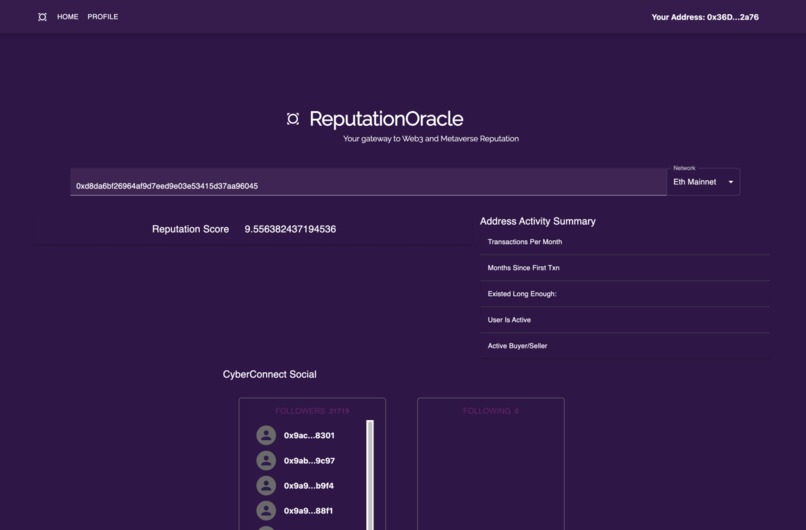This screenshot has height=530, width=806.
Task: Select the Existed Long Enough row
Action: (x=625, y=294)
